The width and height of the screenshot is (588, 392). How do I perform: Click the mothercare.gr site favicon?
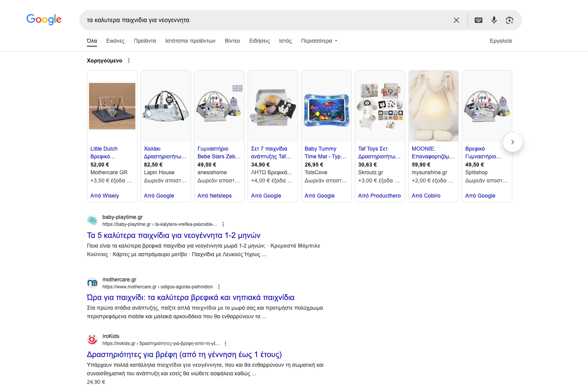[92, 283]
